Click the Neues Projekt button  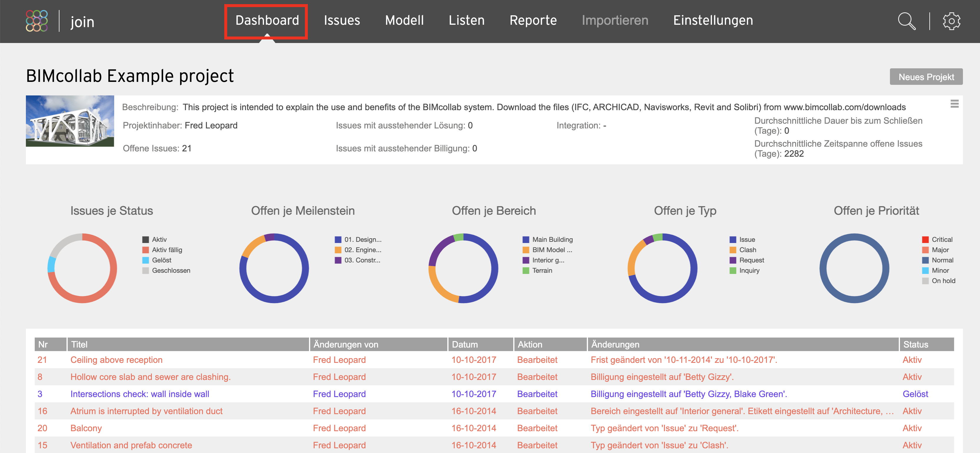[926, 77]
